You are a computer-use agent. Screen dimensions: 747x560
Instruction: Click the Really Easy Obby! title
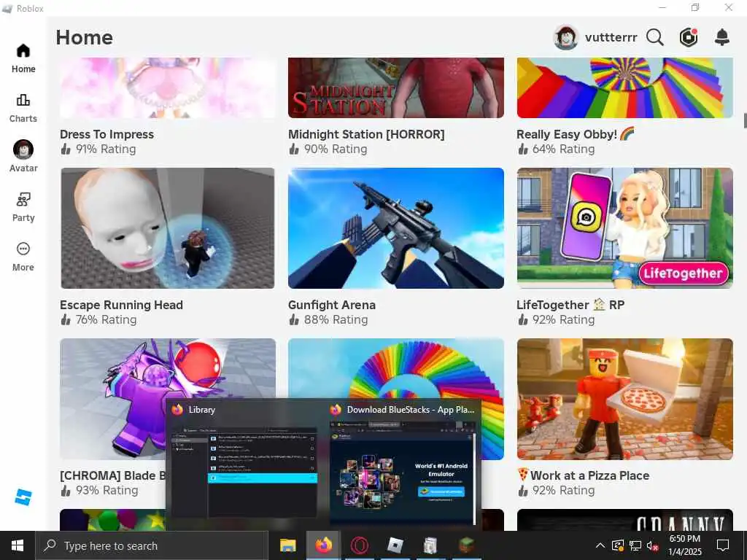[575, 134]
